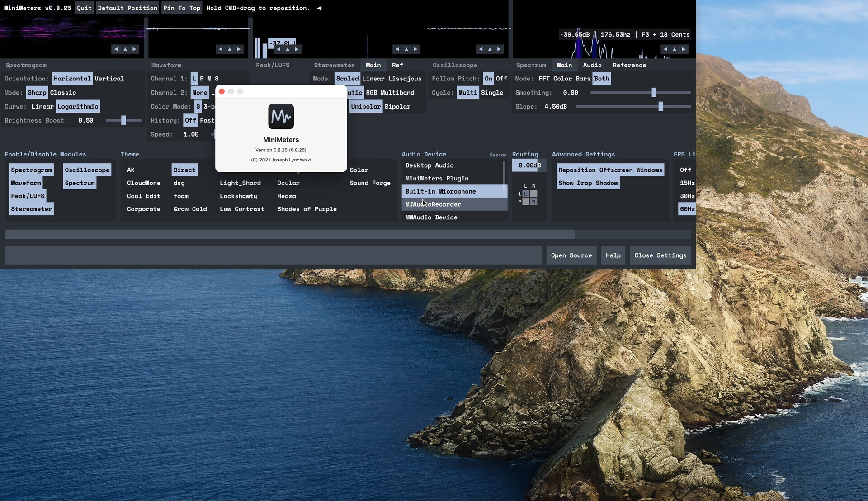Toggle routing cell for input 2 to R
This screenshot has width=868, height=501.
[534, 202]
